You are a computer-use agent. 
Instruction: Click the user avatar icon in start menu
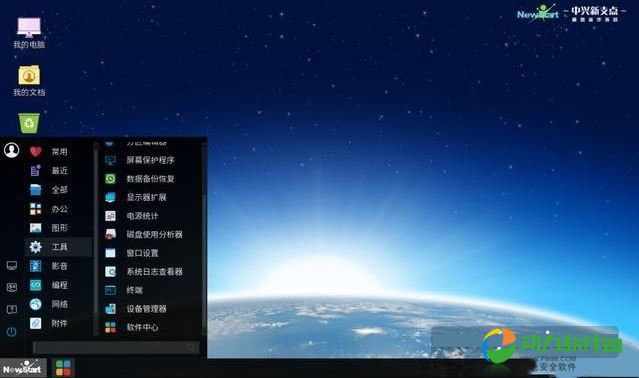click(x=11, y=150)
